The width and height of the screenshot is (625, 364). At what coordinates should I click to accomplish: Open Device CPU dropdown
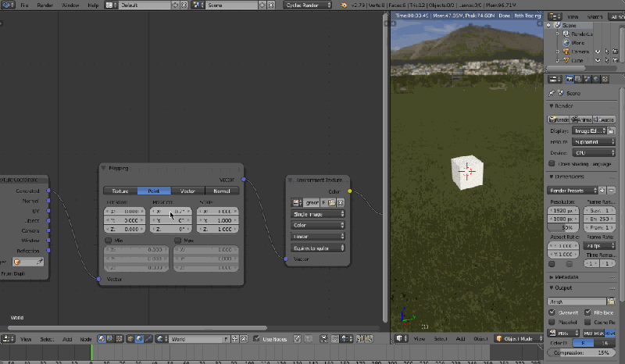click(594, 152)
